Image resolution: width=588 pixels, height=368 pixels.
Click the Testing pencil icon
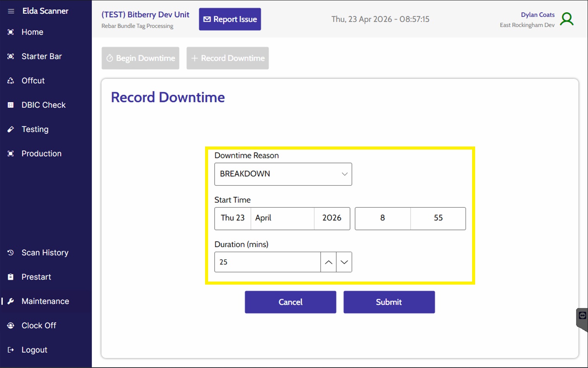11,129
